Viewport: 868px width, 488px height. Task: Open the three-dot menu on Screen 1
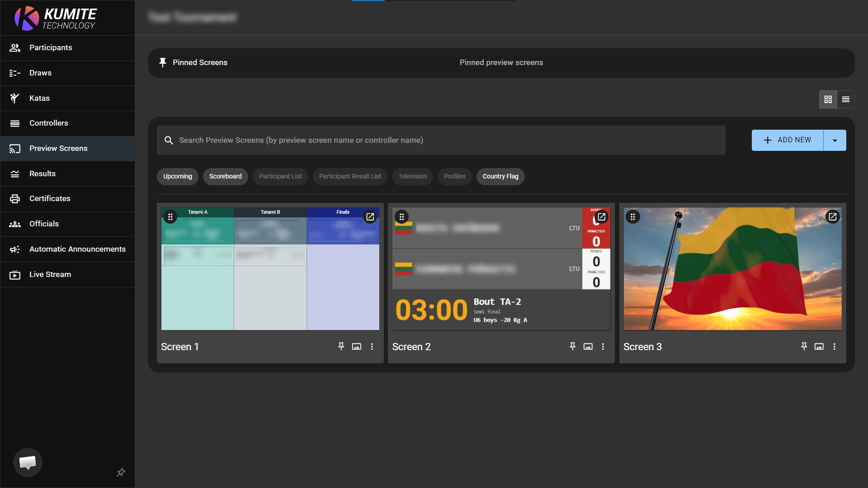372,347
